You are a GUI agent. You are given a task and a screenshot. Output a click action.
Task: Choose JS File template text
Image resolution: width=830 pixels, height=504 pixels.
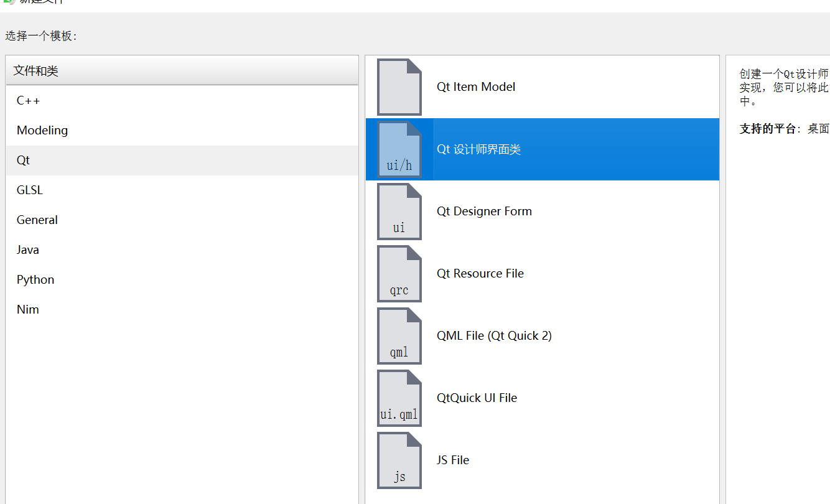(453, 460)
